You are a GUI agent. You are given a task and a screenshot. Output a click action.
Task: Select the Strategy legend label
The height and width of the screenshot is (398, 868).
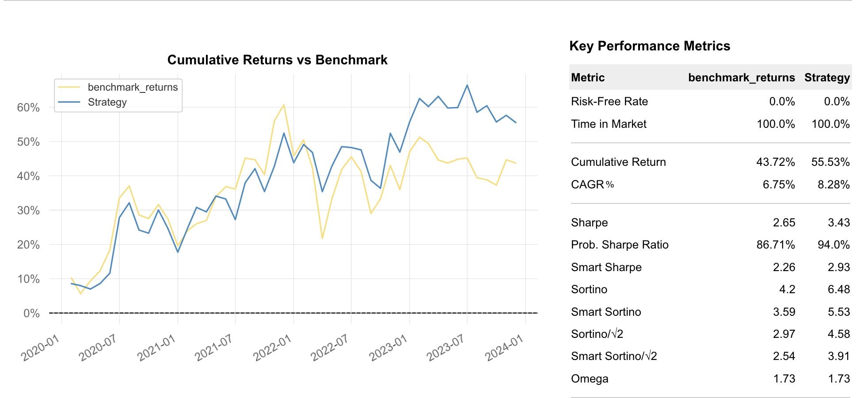tap(107, 102)
